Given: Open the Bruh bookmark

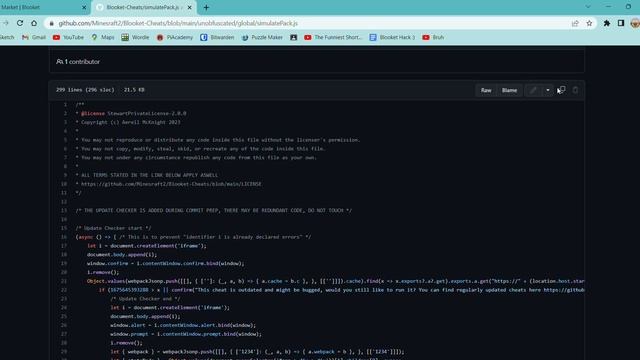Looking at the screenshot, I should click(x=433, y=37).
